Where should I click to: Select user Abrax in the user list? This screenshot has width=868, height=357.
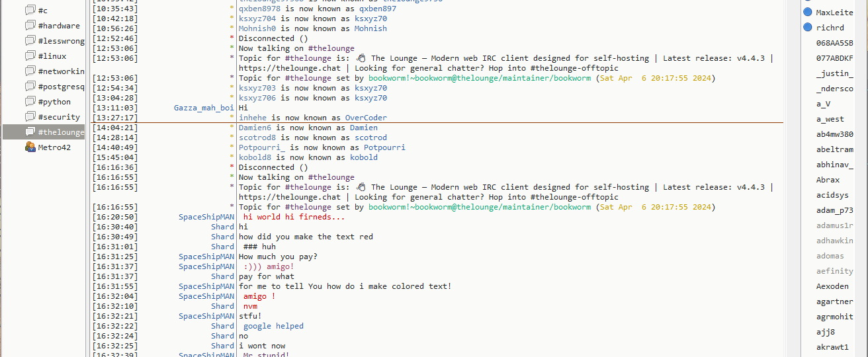pos(828,180)
